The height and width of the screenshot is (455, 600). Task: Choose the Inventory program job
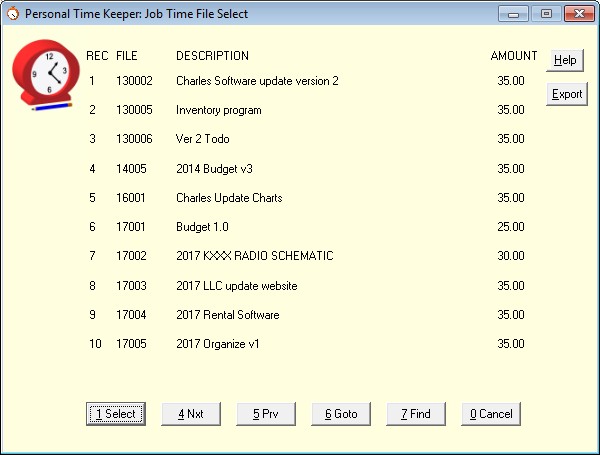(218, 110)
